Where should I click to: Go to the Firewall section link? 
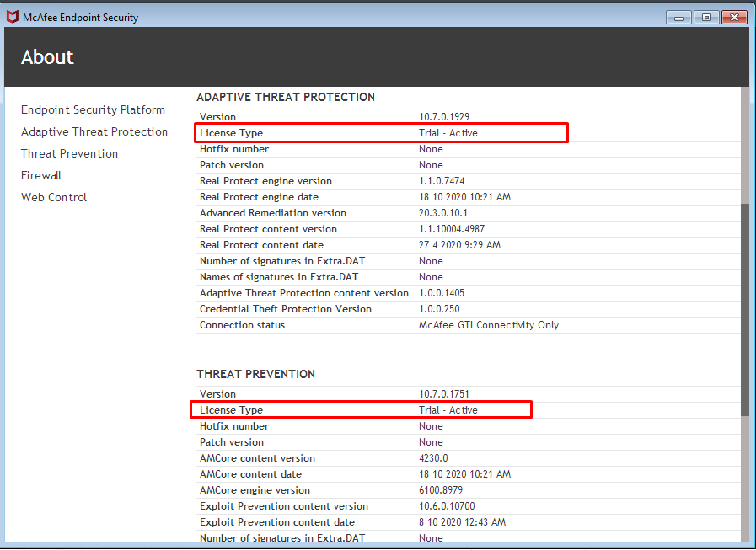pyautogui.click(x=41, y=175)
